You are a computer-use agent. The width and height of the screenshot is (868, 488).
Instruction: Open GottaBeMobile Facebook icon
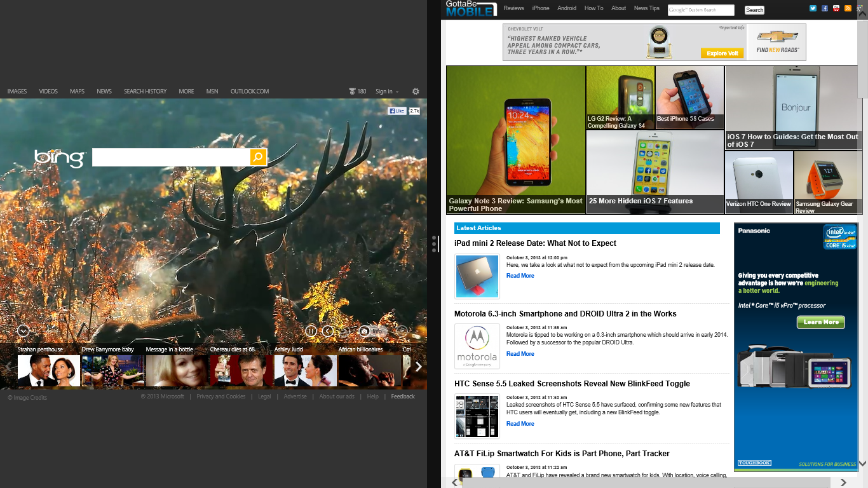pos(825,8)
